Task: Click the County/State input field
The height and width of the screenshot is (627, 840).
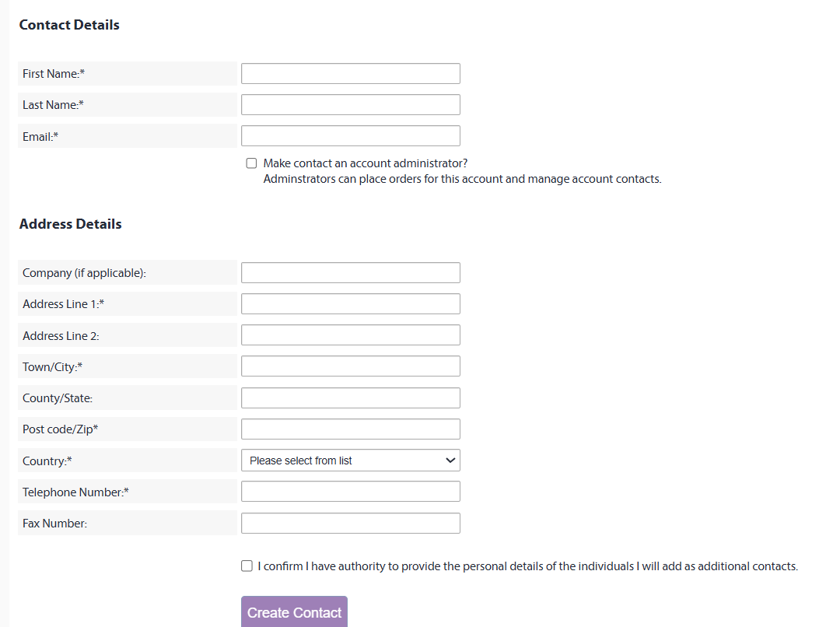Action: click(x=350, y=398)
